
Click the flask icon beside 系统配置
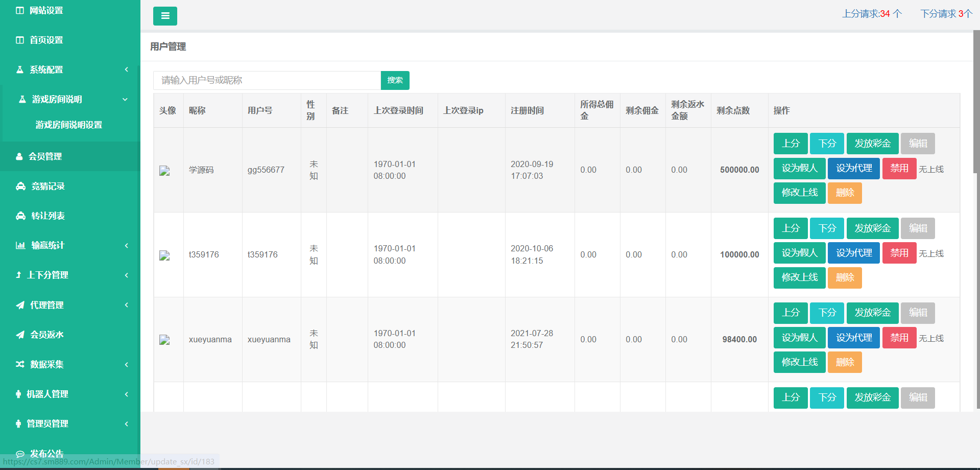coord(20,69)
